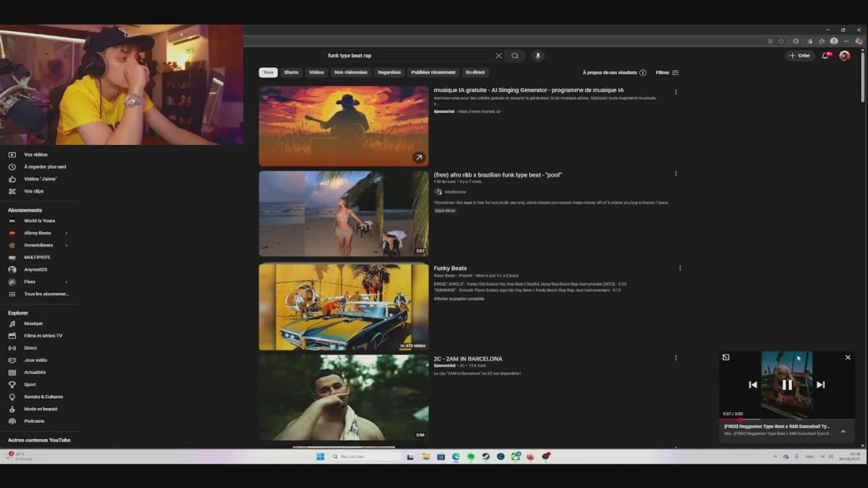Image resolution: width=868 pixels, height=488 pixels.
Task: Open browser settings three-dots menu
Action: (x=846, y=41)
